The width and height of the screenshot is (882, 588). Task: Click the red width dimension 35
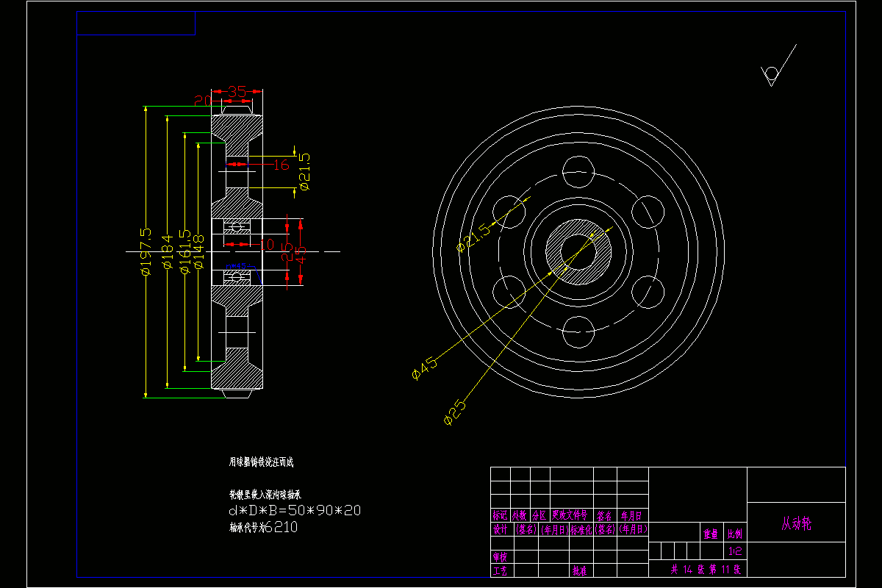237,92
